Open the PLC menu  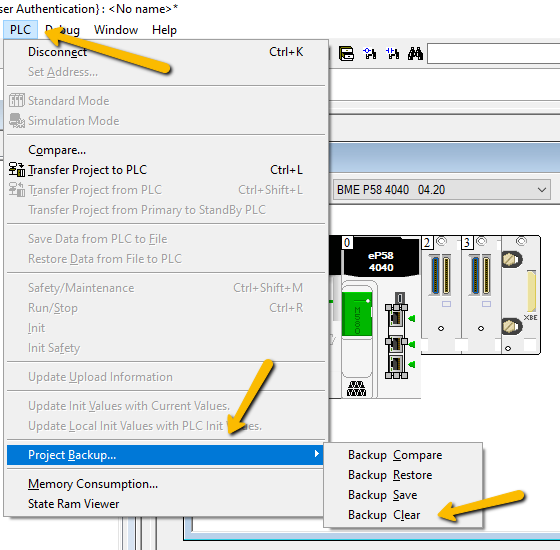pos(20,30)
